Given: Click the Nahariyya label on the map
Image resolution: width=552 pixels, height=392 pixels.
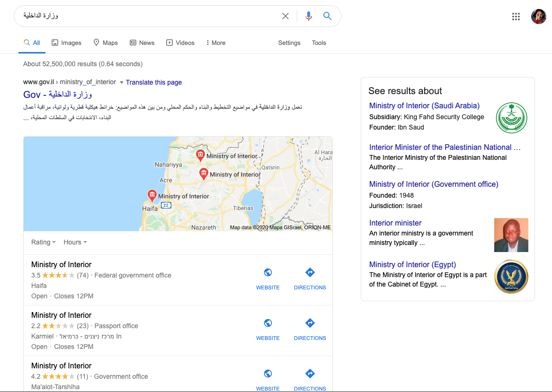Looking at the screenshot, I should 168,165.
